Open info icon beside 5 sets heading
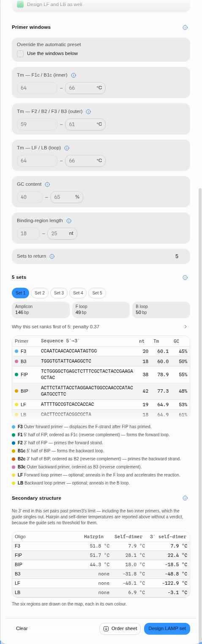 click(185, 278)
